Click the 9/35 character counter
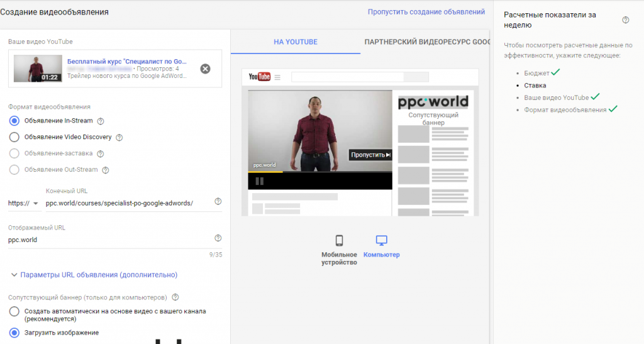Image resolution: width=644 pixels, height=344 pixels. pos(216,255)
